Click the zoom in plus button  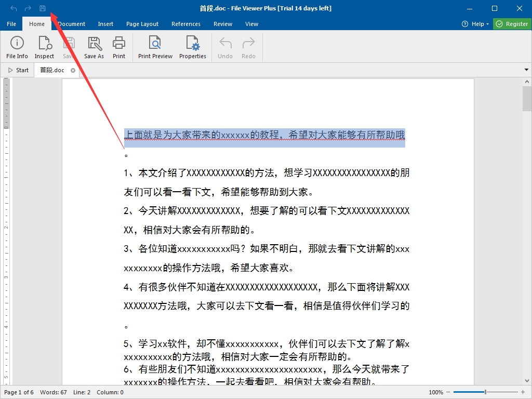(523, 392)
